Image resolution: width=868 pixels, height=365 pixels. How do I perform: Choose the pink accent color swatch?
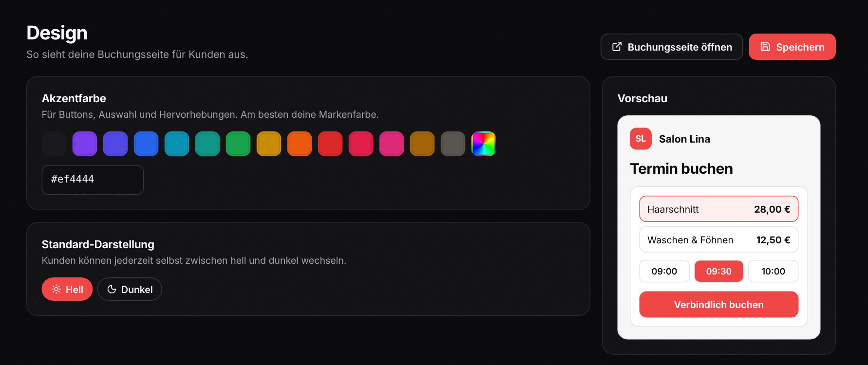[392, 144]
